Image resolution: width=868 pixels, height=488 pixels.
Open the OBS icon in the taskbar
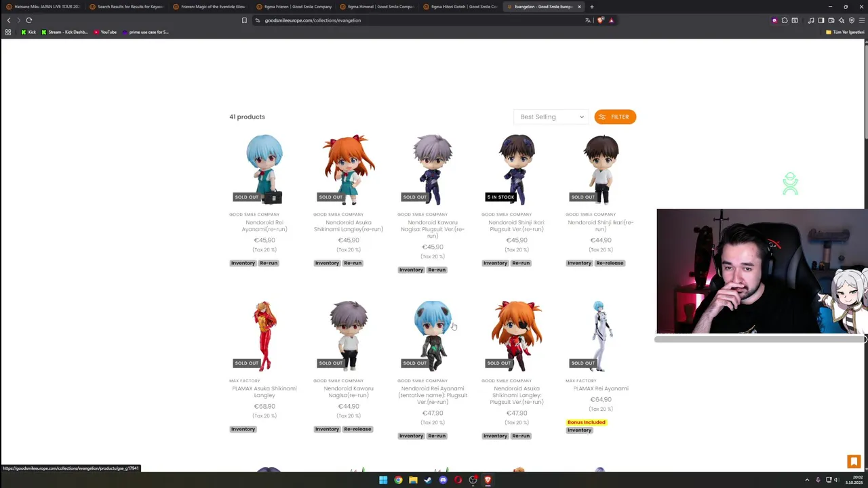(x=473, y=480)
